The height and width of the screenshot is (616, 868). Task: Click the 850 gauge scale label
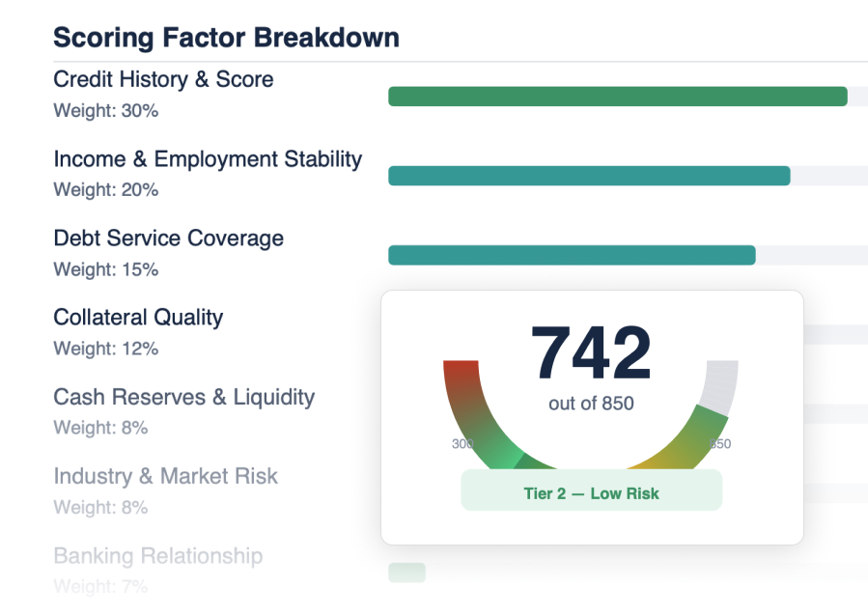coord(721,444)
